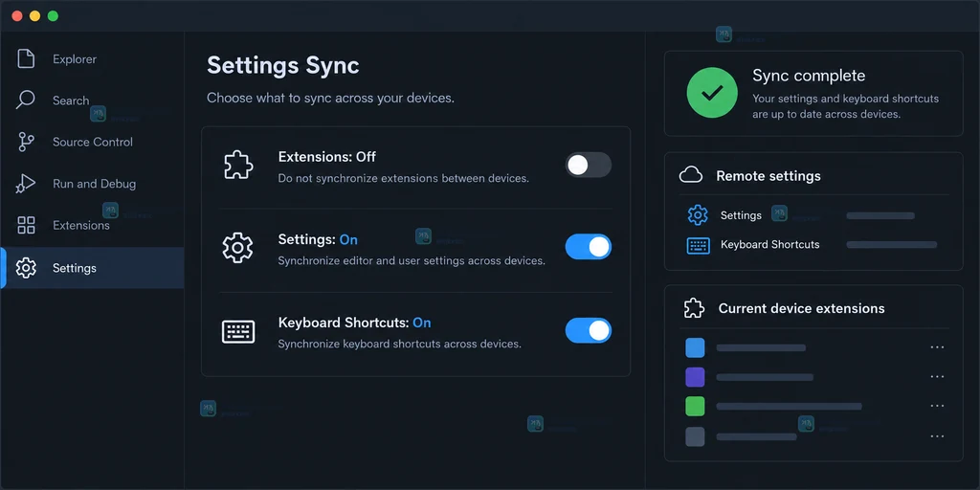Screen dimensions: 980x490
Task: Click the Settings Sync page heading
Action: coord(283,66)
